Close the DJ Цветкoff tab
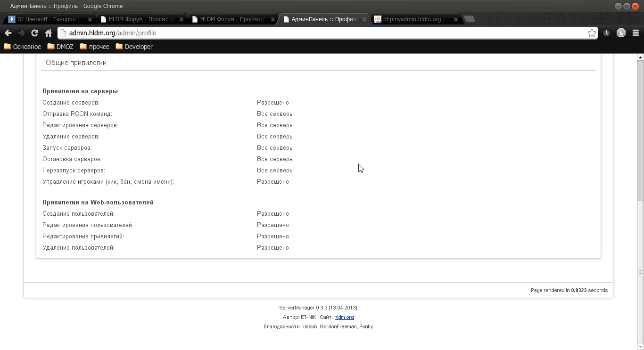 point(90,20)
